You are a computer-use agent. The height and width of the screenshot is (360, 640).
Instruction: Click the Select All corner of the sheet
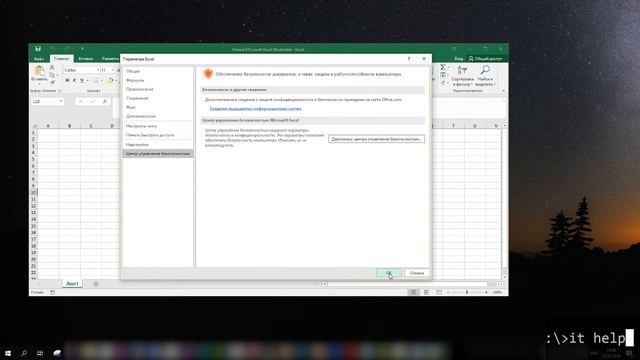tap(35, 126)
